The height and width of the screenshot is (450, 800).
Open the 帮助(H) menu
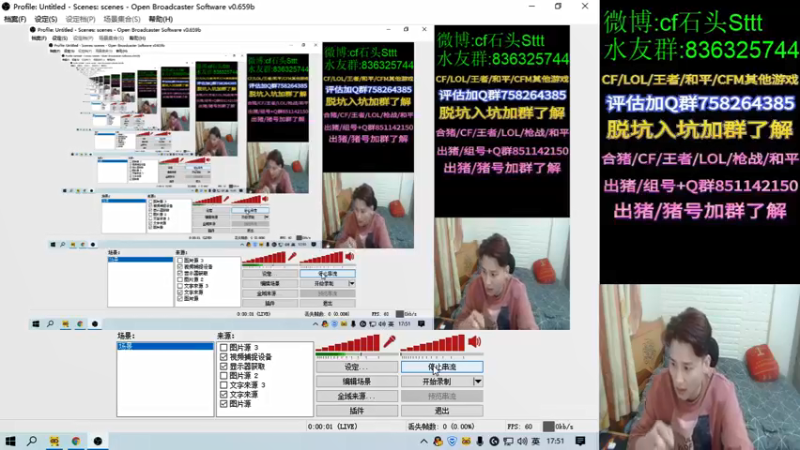click(x=161, y=19)
